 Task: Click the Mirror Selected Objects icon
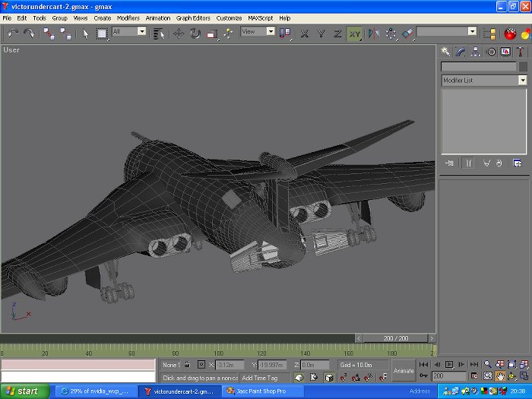click(373, 33)
